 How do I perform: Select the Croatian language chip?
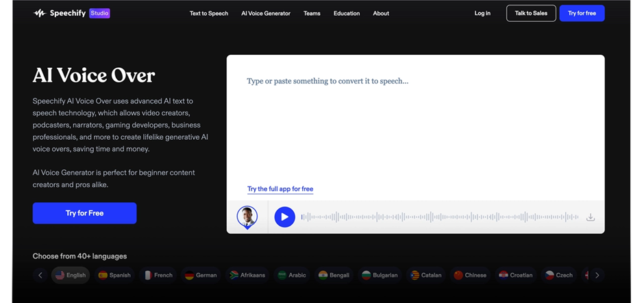(x=515, y=275)
